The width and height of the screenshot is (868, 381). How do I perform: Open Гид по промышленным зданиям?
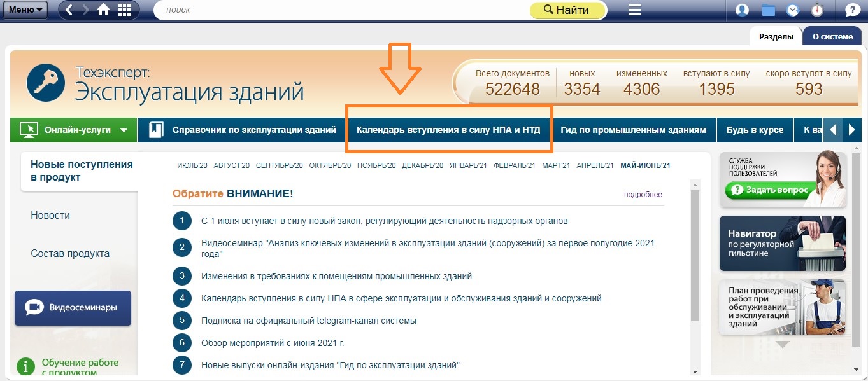pos(634,130)
